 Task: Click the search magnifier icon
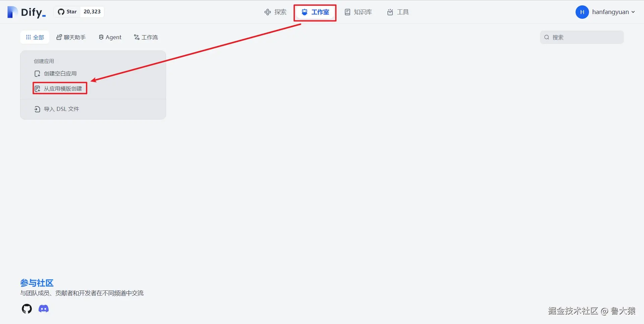(547, 37)
